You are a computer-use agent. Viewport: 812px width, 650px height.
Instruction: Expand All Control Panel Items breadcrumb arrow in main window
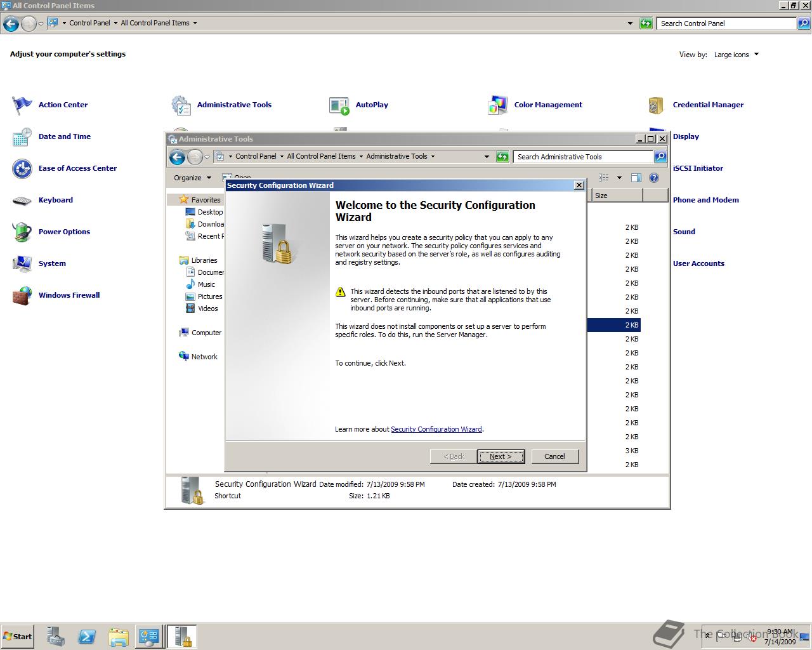[195, 23]
